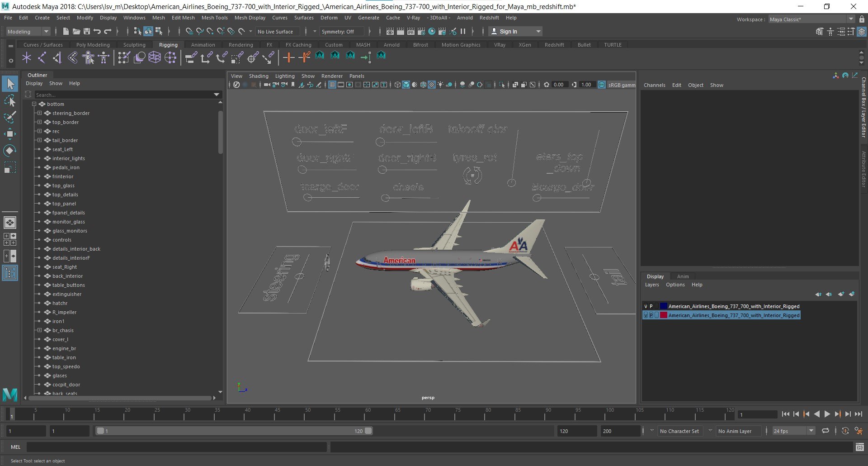The image size is (868, 466).
Task: Click the Create Lattice shelf icon
Action: pos(155,57)
